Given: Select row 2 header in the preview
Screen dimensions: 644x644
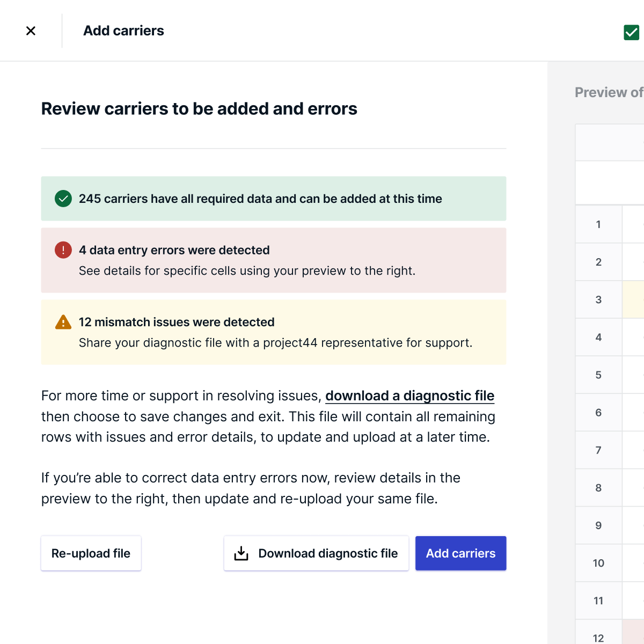Looking at the screenshot, I should (598, 262).
